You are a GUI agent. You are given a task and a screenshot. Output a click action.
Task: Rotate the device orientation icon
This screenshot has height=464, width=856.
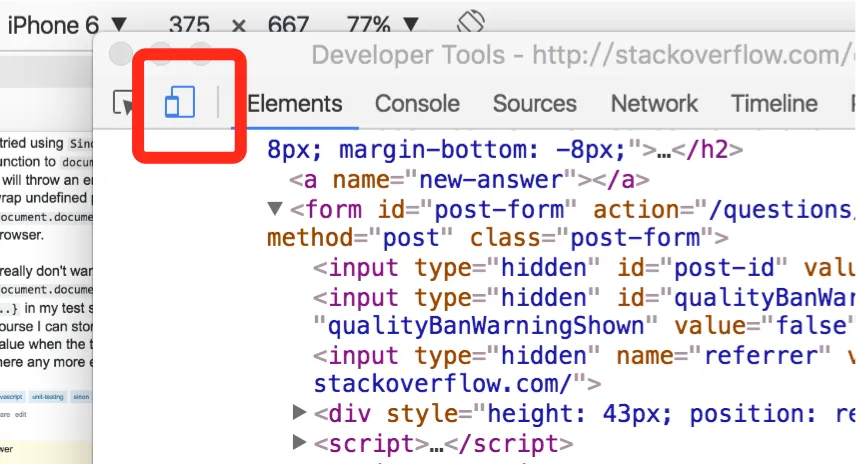pos(471,22)
